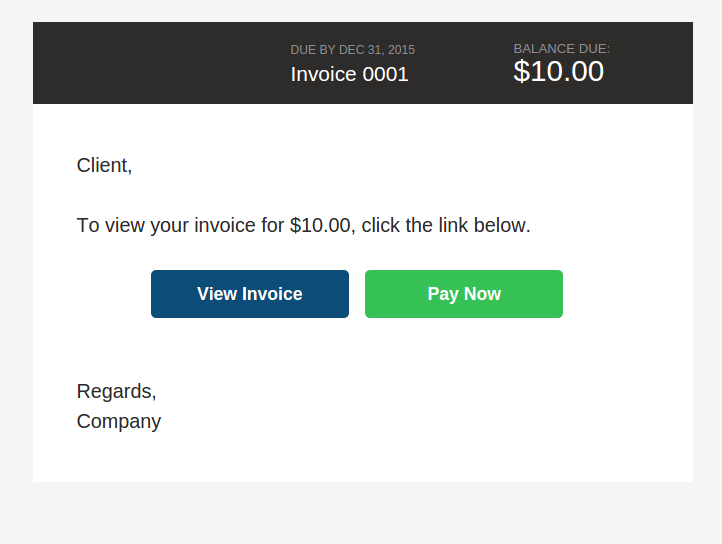
Task: Click the white space left of View Invoice
Action: pyautogui.click(x=92, y=294)
